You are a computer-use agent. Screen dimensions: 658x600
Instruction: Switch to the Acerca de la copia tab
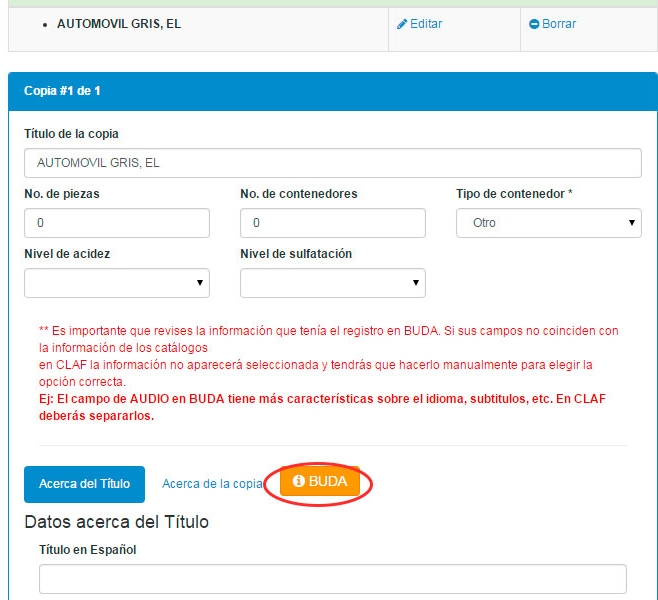[x=212, y=484]
